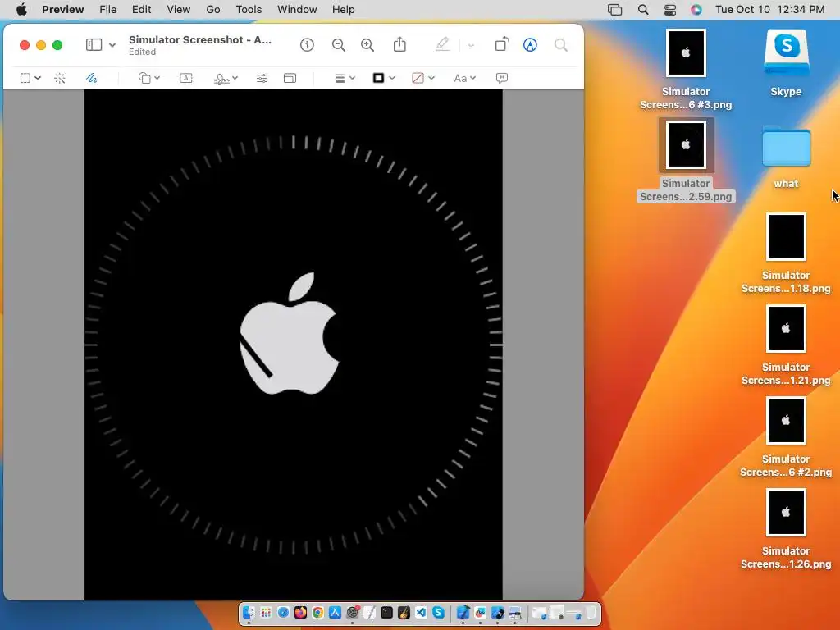840x630 pixels.
Task: Open the Share button in Preview toolbar
Action: click(x=399, y=44)
